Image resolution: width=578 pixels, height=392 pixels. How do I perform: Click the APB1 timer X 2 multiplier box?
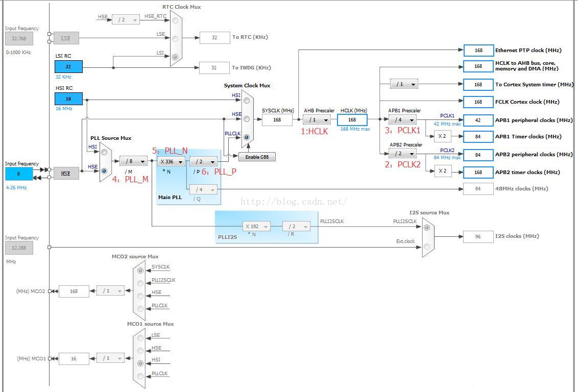coord(442,136)
